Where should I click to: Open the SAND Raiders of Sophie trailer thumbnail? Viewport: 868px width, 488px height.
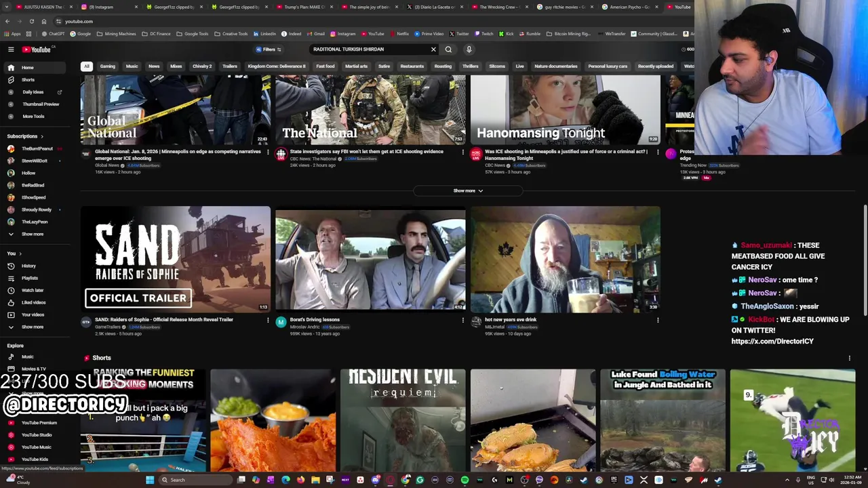(x=176, y=259)
